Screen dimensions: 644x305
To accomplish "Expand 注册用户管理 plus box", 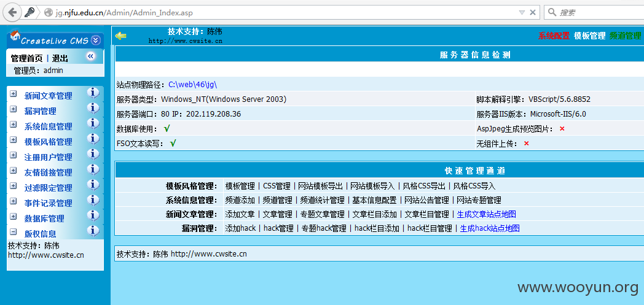I will (13, 155).
